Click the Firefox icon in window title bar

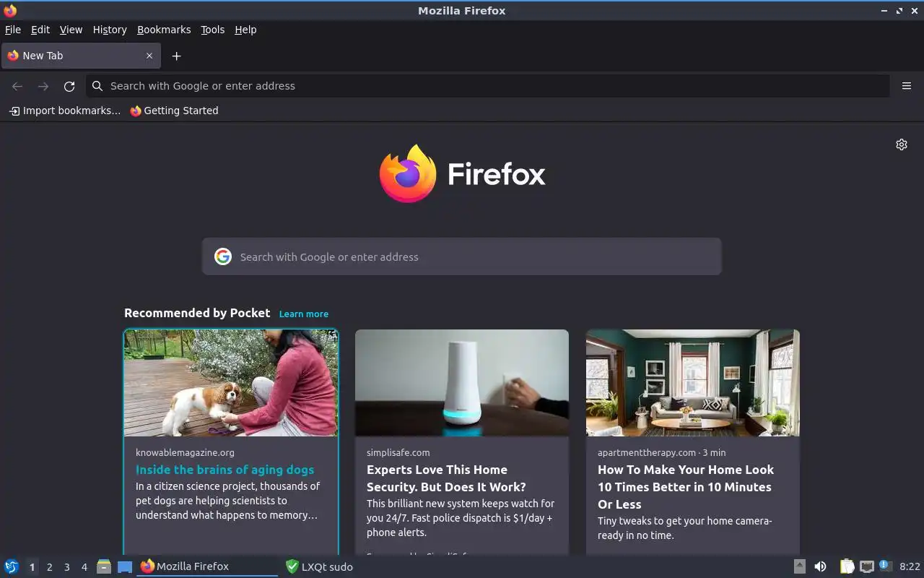(x=10, y=10)
